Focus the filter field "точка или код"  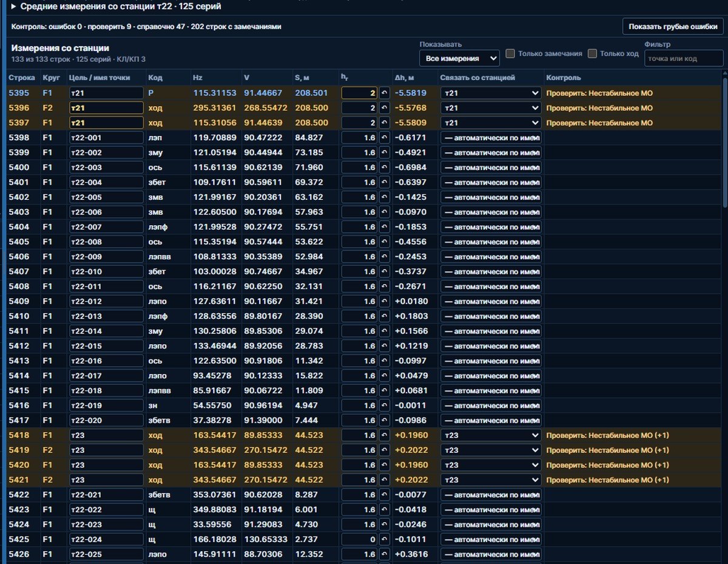(x=684, y=58)
